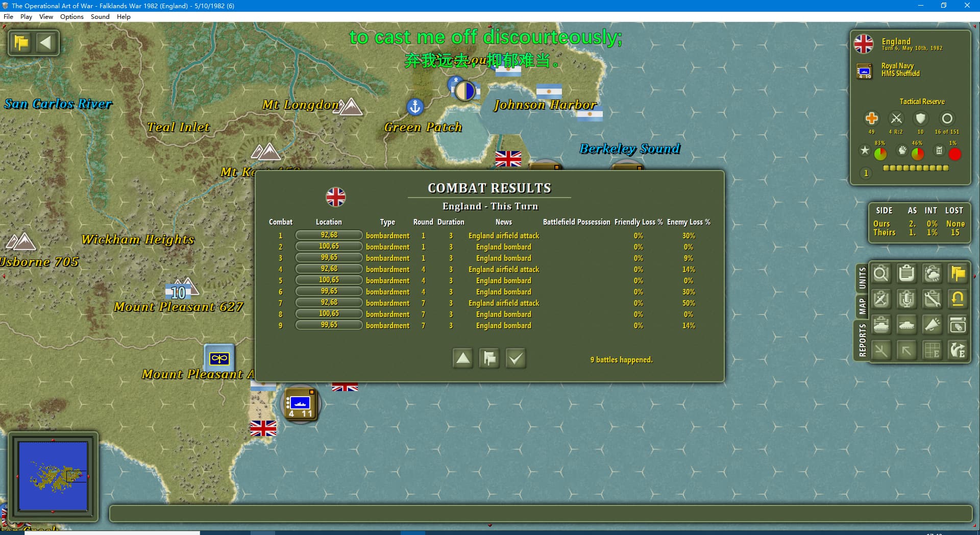Open the air report airplane icon
The width and height of the screenshot is (980, 535).
[x=881, y=300]
